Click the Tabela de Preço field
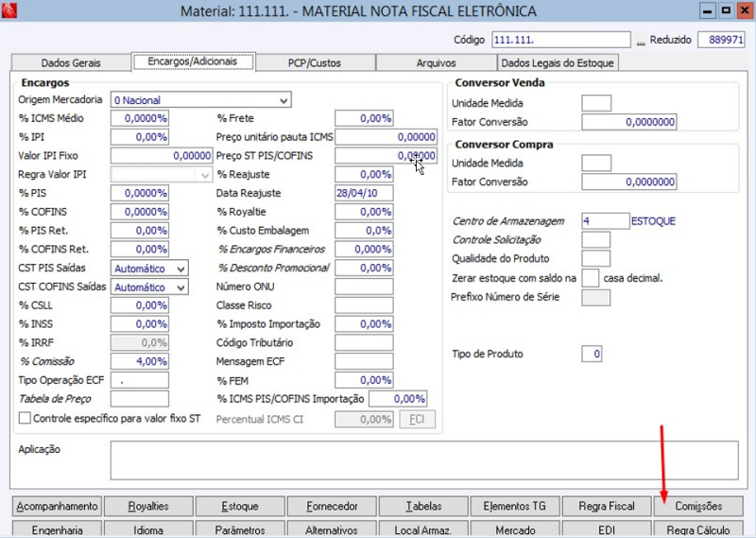Viewport: 756px width, 538px height. click(140, 399)
